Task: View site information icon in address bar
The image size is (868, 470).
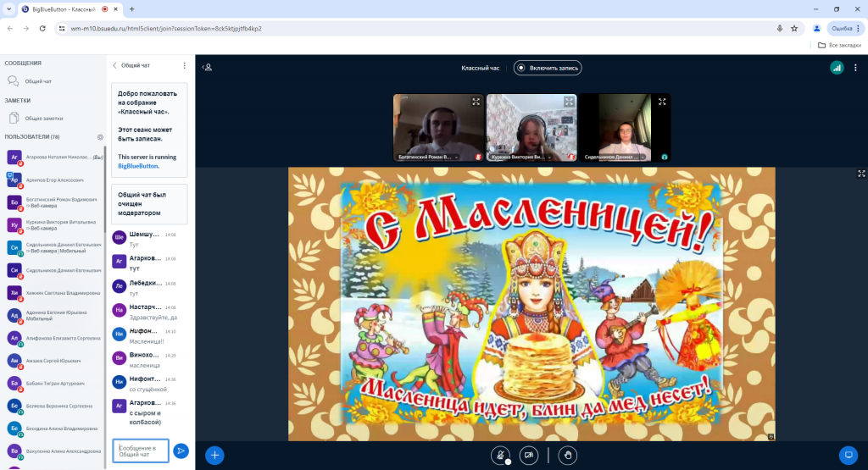Action: [x=62, y=28]
